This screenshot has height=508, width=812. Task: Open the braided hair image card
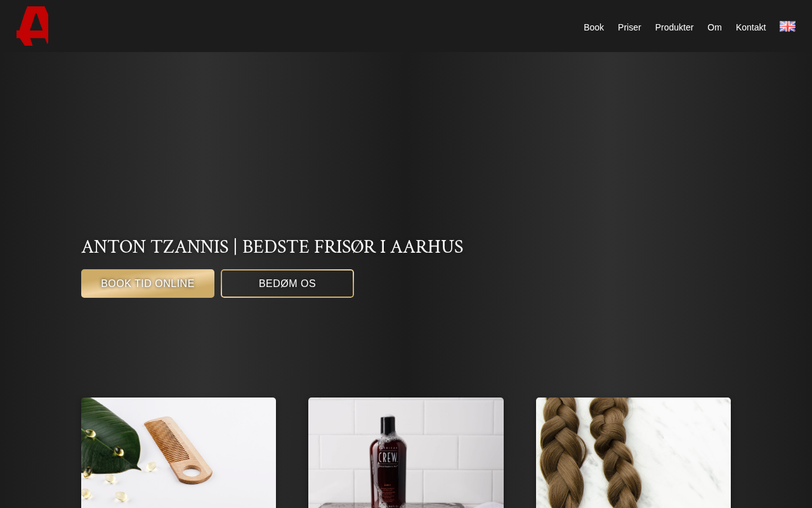pos(633,453)
